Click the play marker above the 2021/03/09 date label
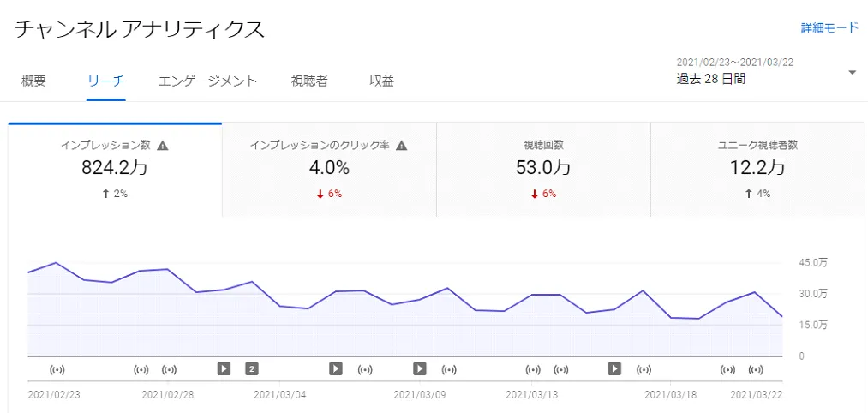Viewport: 868px width, 413px height. [x=420, y=368]
